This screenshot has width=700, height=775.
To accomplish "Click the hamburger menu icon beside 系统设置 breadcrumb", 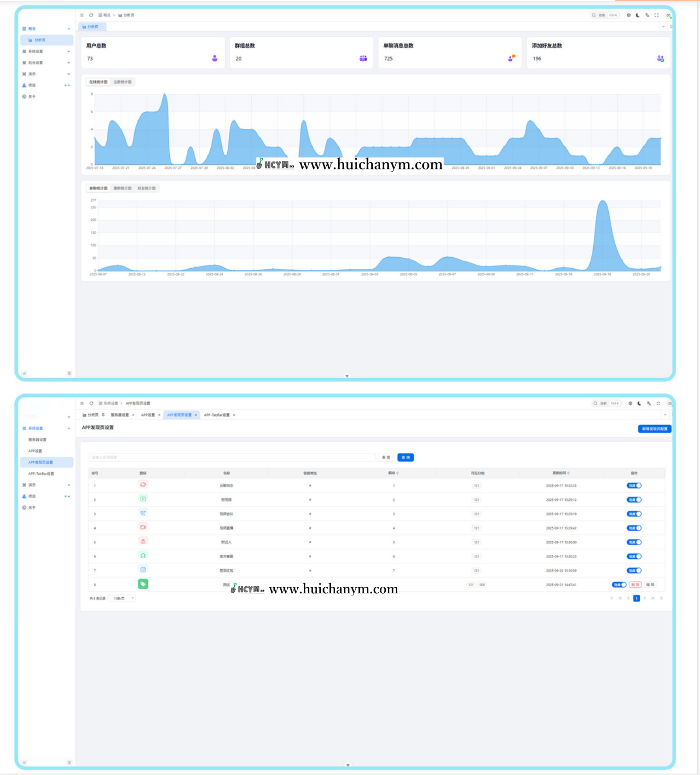I will [82, 403].
